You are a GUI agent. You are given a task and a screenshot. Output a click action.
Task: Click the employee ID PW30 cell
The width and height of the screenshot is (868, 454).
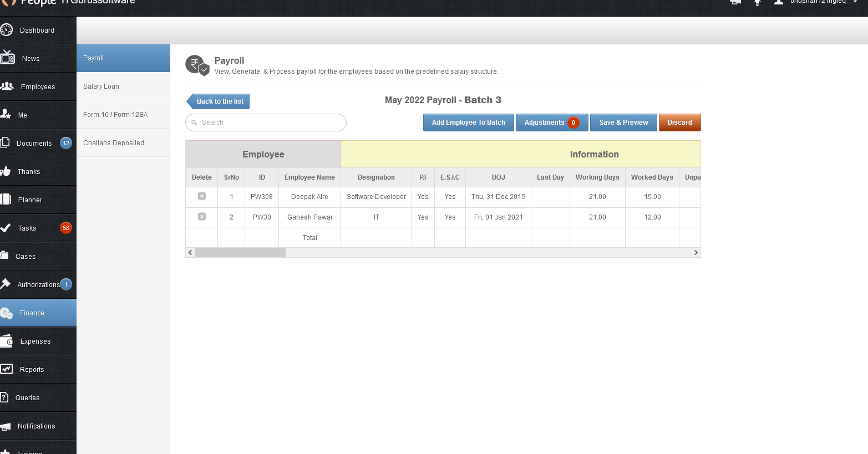[262, 217]
